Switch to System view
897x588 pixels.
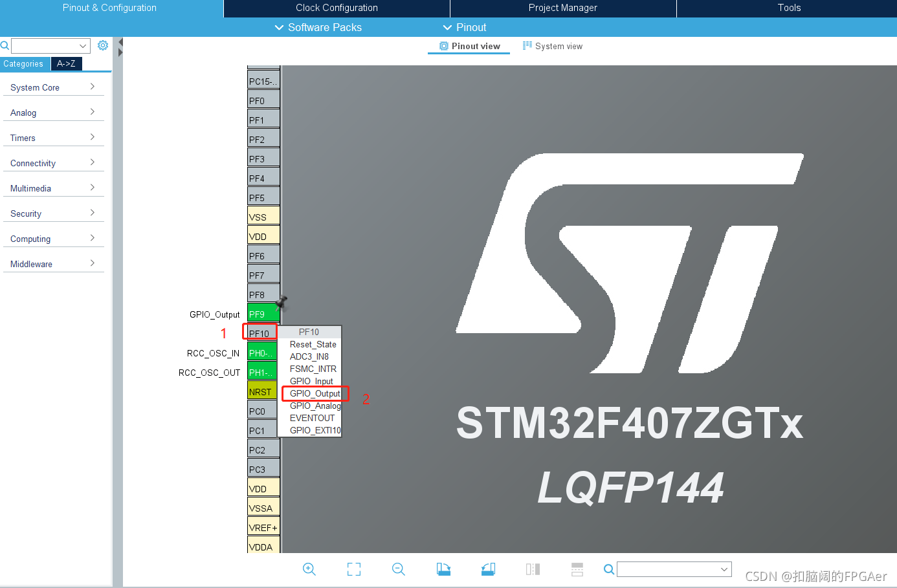coord(553,46)
